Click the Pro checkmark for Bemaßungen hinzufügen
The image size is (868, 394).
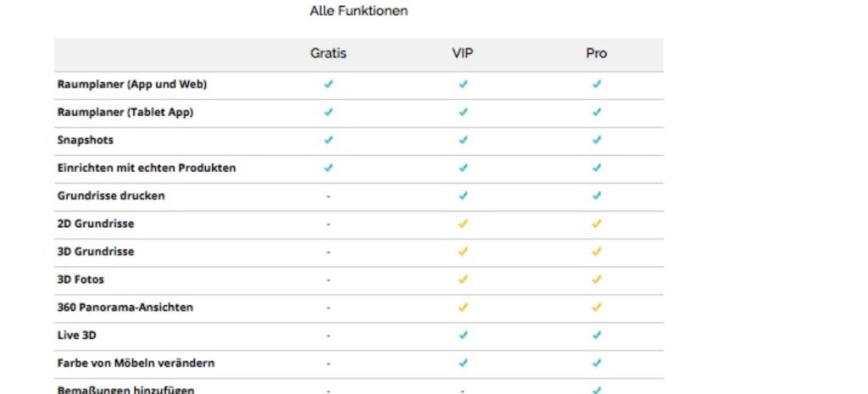596,390
